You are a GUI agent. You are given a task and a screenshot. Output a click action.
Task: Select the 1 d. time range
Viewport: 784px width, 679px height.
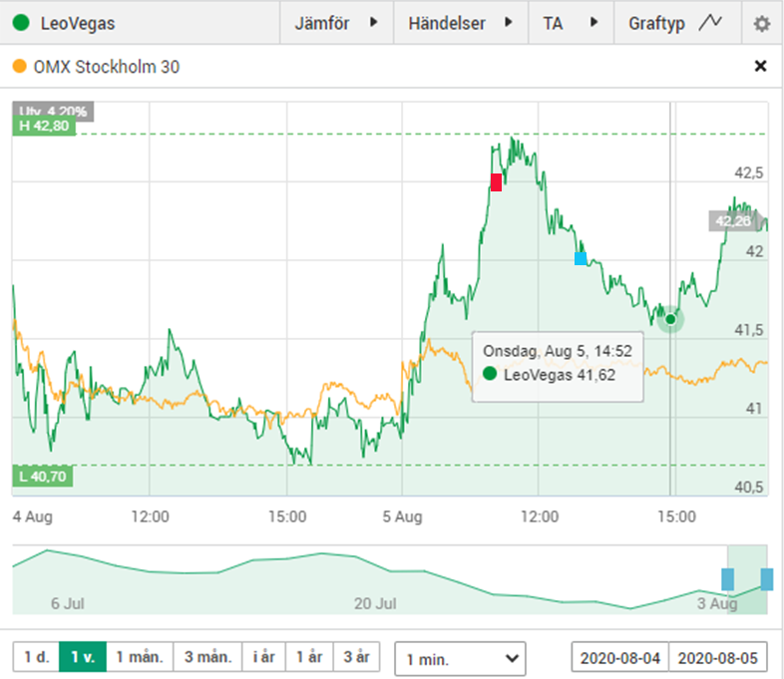36,656
